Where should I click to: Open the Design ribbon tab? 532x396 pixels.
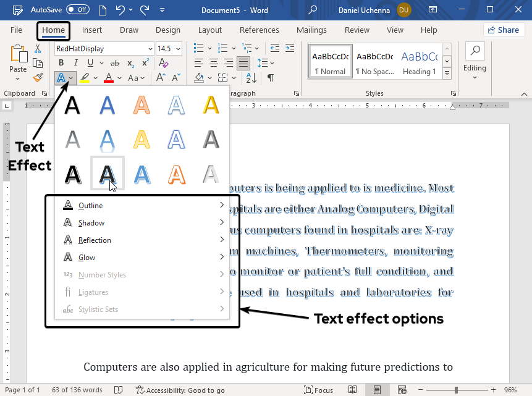pos(168,30)
